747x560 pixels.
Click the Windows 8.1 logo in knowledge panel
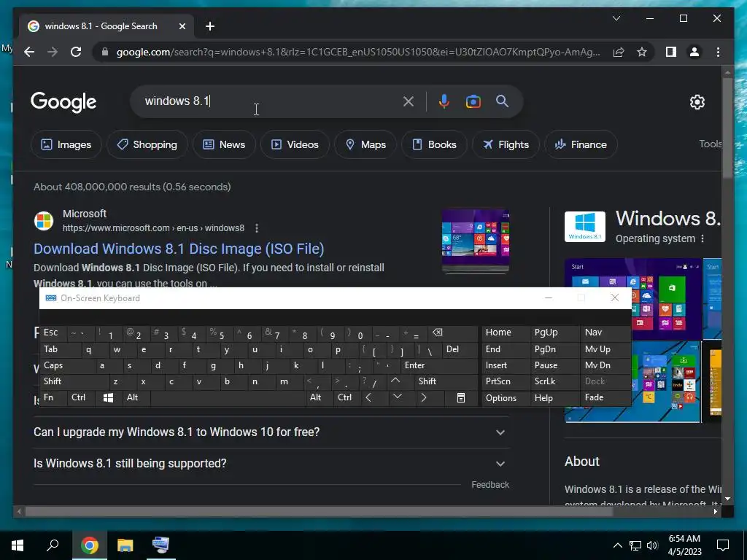(x=584, y=227)
